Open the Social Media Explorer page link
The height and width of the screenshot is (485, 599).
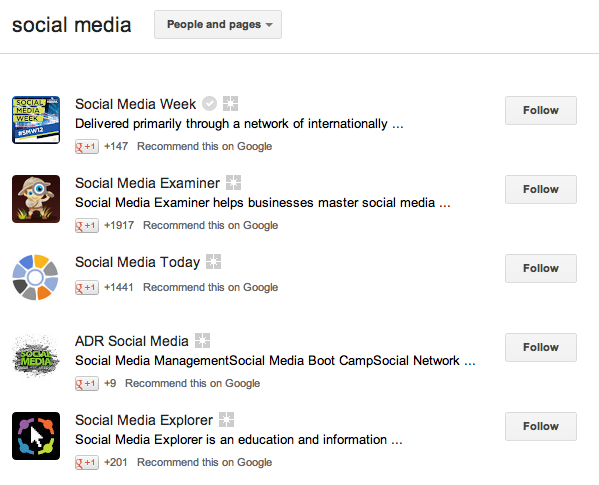tap(144, 420)
